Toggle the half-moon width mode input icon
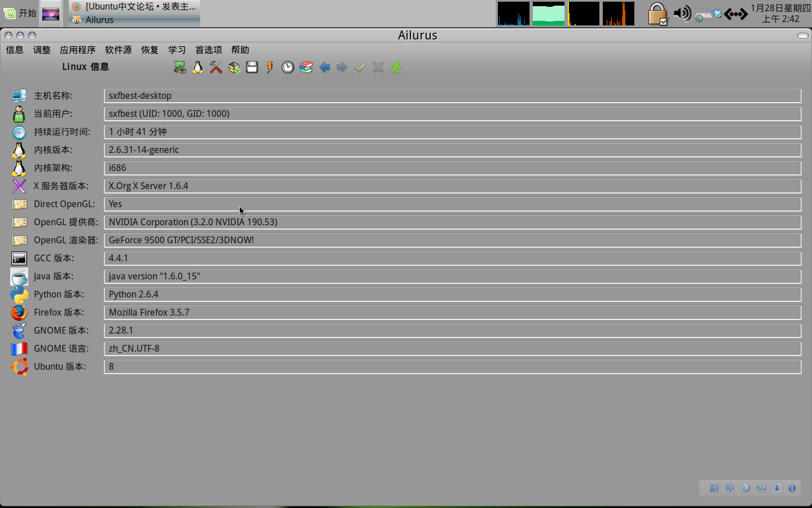Viewport: 812px width, 508px height. click(745, 488)
